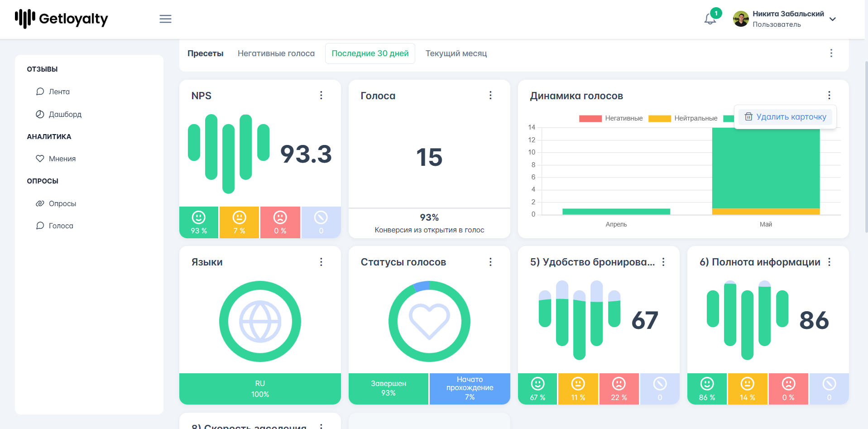Open three-dot menu on presets bar
Screen dimensions: 868x429
(x=831, y=53)
